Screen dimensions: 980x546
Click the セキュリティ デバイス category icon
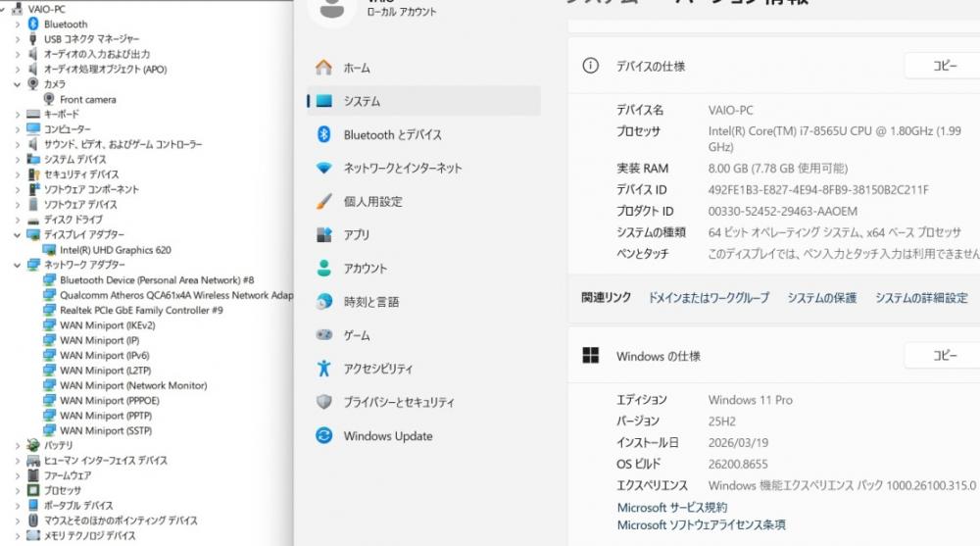point(33,174)
